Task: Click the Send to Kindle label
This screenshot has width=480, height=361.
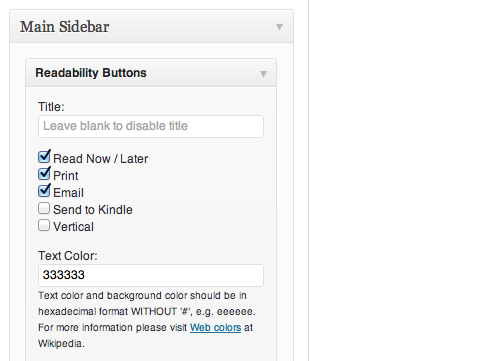Action: click(93, 210)
